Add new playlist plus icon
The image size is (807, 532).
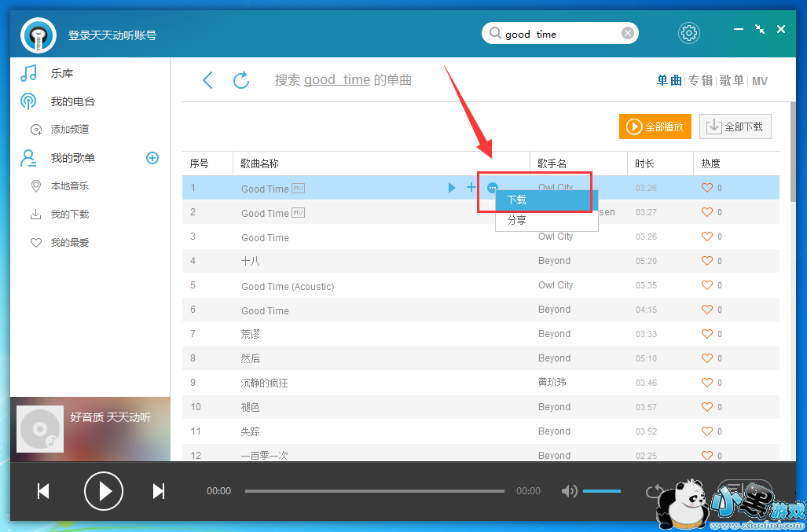pos(152,158)
